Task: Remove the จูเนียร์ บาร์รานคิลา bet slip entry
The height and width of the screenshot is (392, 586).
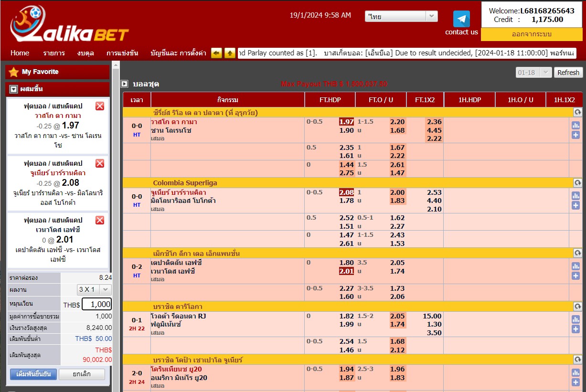Action: tap(100, 163)
